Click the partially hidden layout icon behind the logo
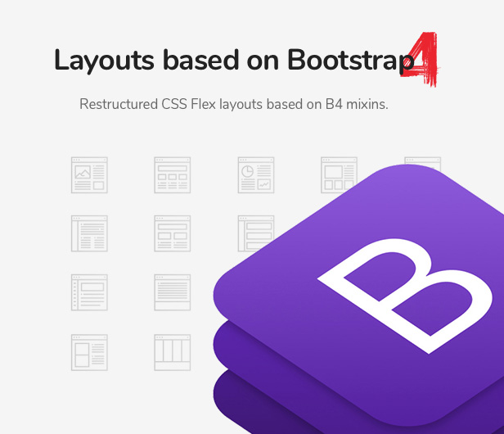This screenshot has height=434, width=504. (x=421, y=164)
